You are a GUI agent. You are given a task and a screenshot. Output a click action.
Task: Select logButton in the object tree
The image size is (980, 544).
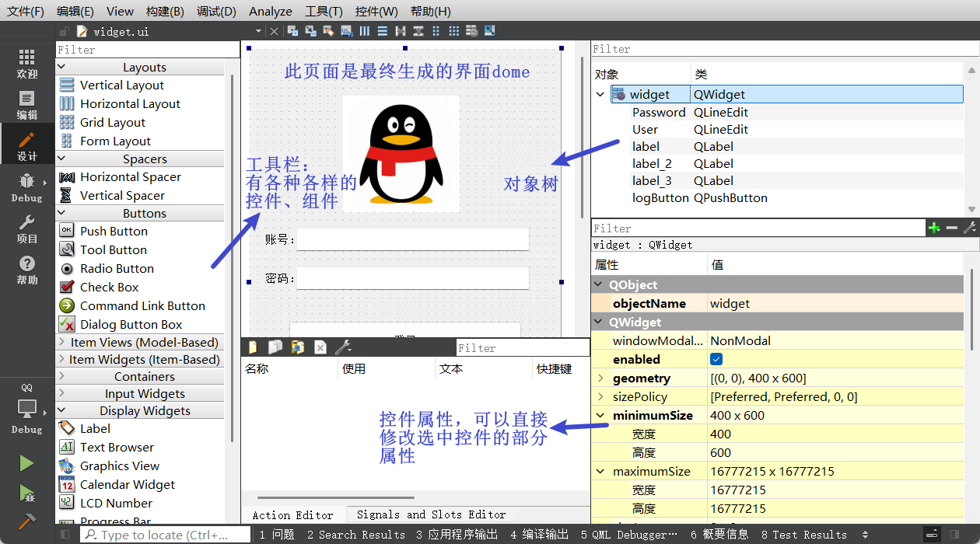click(x=660, y=197)
